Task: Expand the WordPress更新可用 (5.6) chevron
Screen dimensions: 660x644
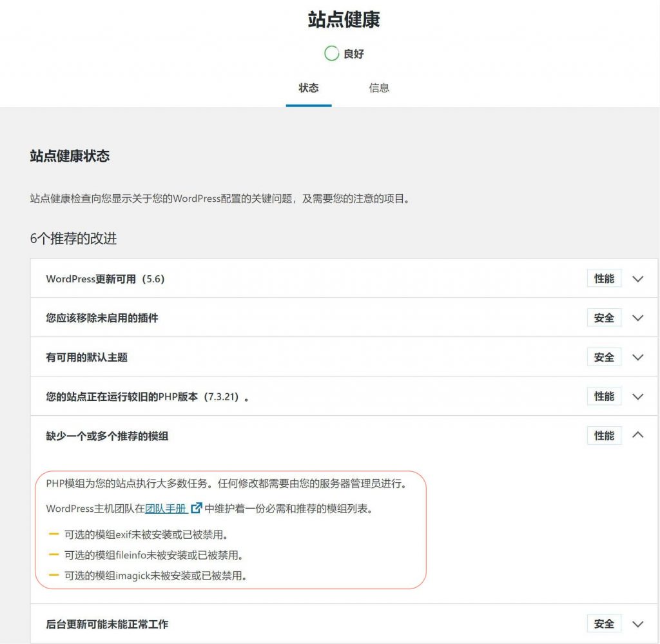Action: pos(637,279)
